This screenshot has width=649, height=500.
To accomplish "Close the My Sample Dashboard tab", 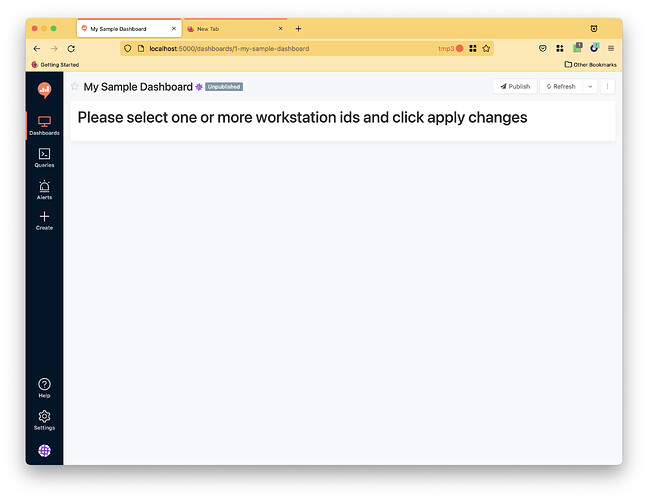I will 174,29.
